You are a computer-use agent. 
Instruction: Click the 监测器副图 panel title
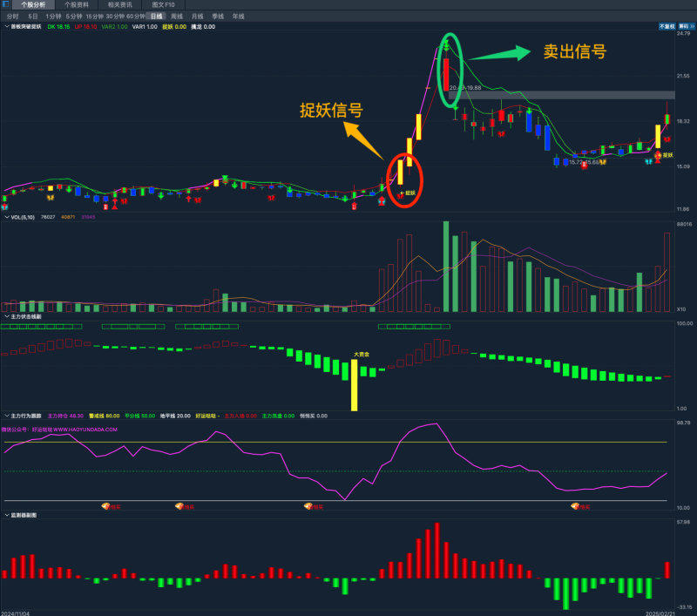(24, 515)
